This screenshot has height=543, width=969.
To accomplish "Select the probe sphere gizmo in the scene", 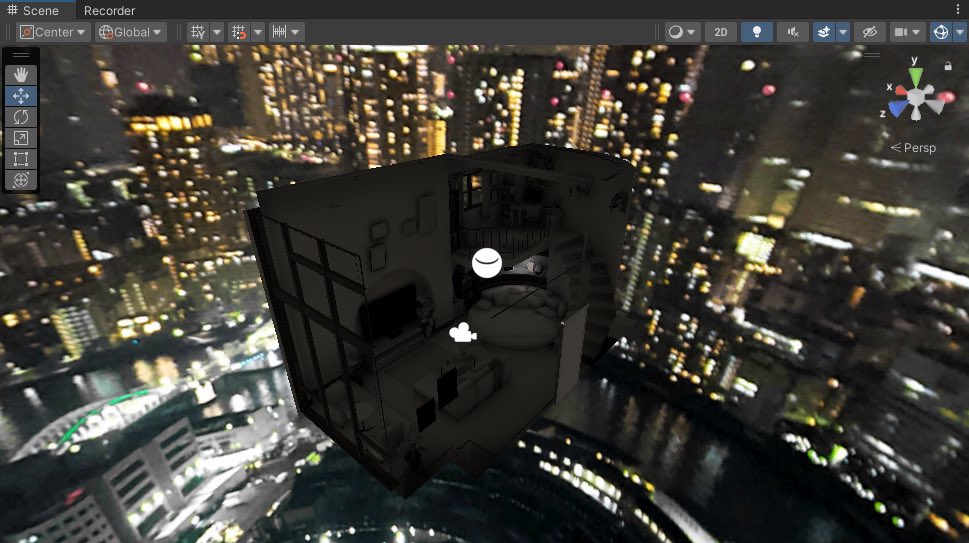I will point(487,263).
